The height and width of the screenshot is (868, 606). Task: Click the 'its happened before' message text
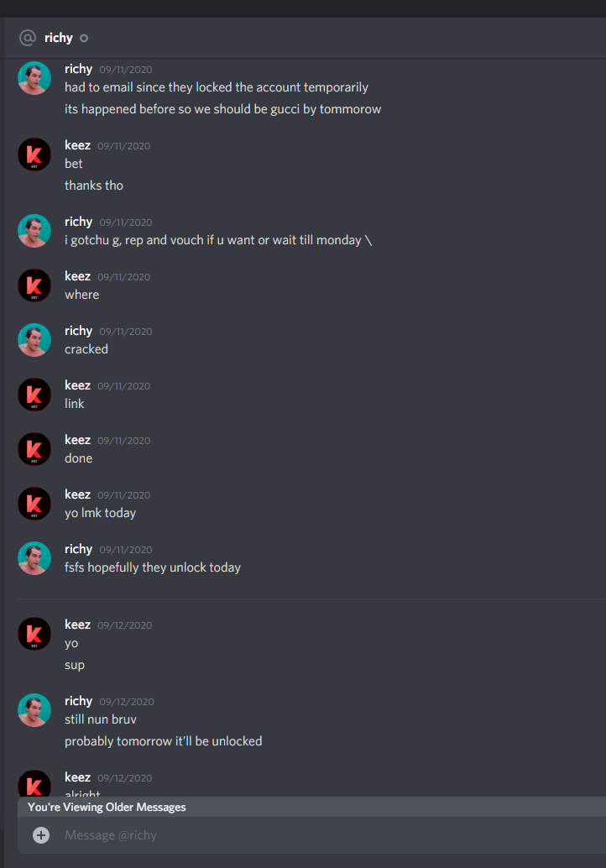(x=222, y=109)
